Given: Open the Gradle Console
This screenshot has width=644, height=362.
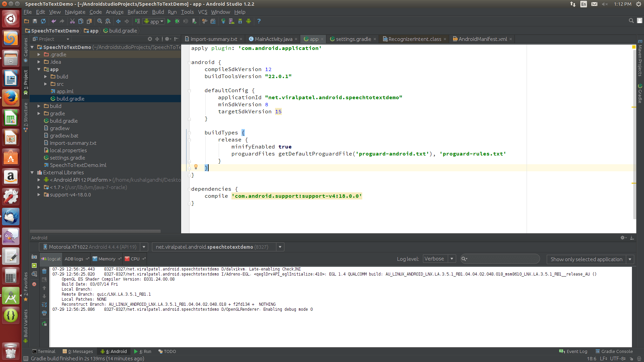Looking at the screenshot, I should (614, 351).
